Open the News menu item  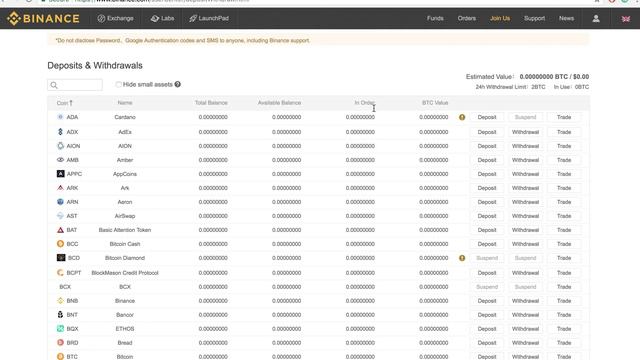click(x=567, y=18)
